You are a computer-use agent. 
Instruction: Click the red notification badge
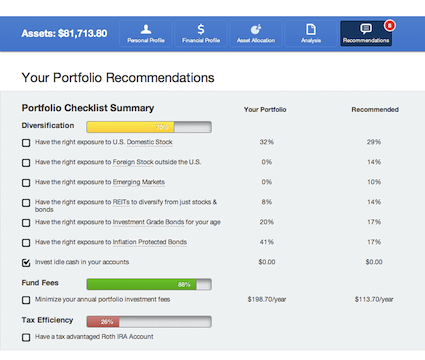pos(389,26)
